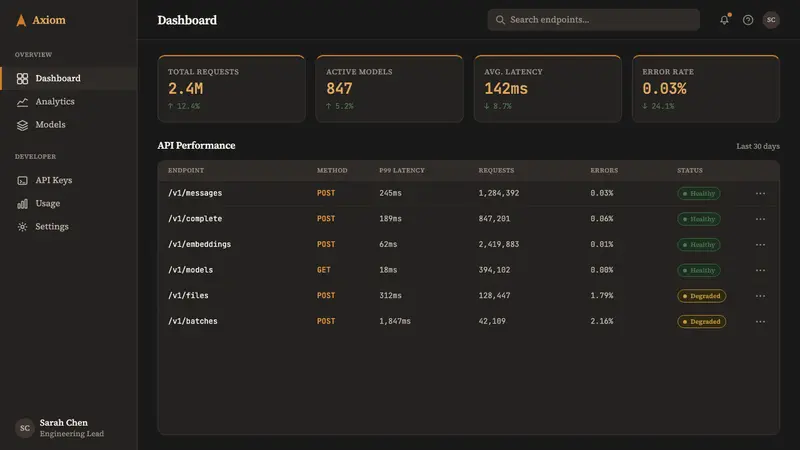This screenshot has height=450, width=800.
Task: Click the Degraded badge for /v1/files
Action: (702, 296)
